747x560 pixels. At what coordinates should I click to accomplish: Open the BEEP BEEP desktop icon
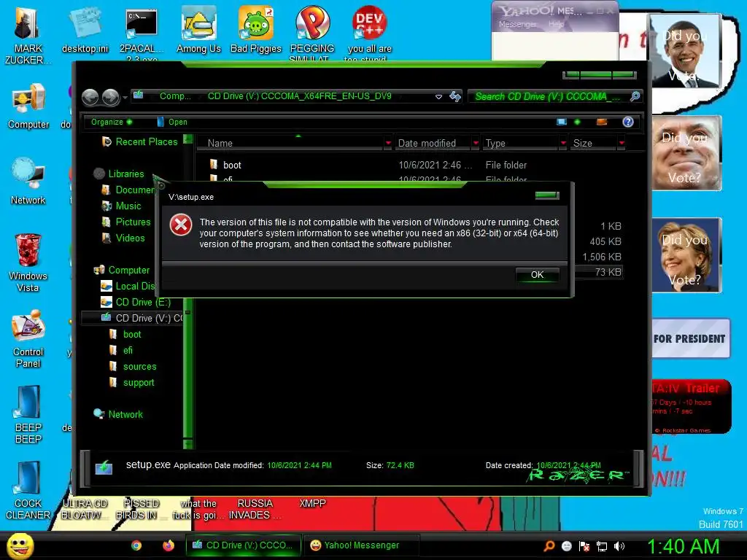(x=28, y=414)
